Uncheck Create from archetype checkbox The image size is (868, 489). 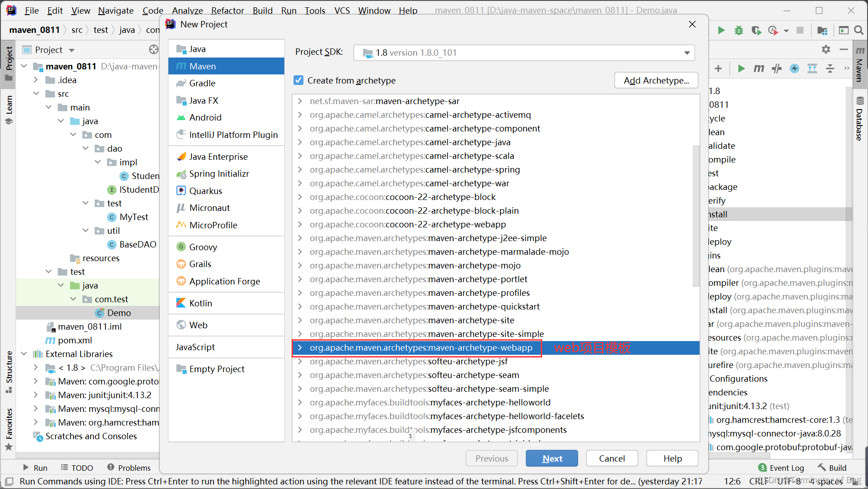coord(298,80)
